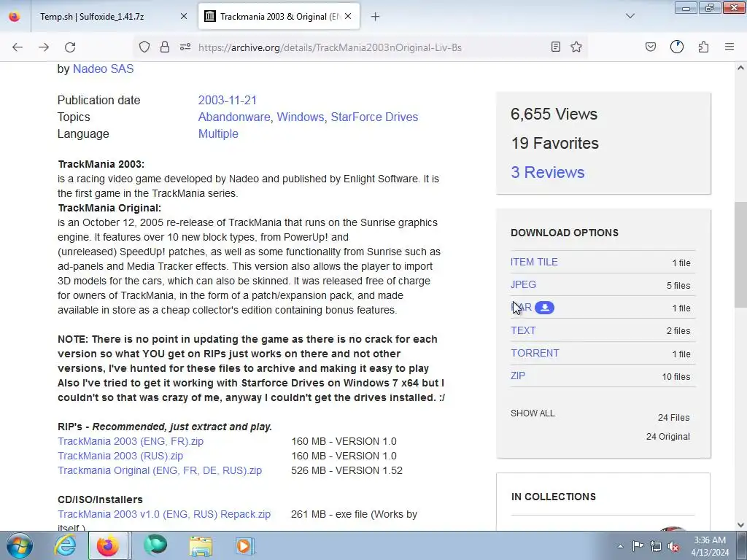This screenshot has width=747, height=560.
Task: Select '19 Favorites' stat text
Action: pyautogui.click(x=555, y=144)
